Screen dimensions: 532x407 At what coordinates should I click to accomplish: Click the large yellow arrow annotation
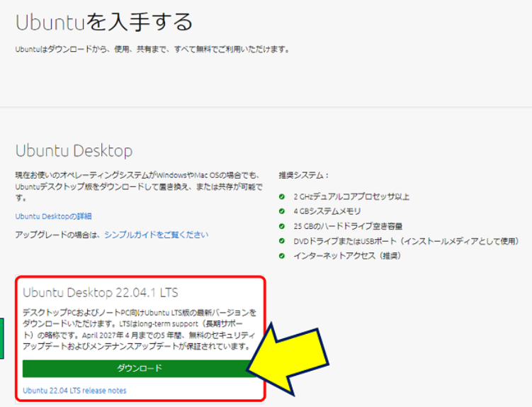click(288, 362)
